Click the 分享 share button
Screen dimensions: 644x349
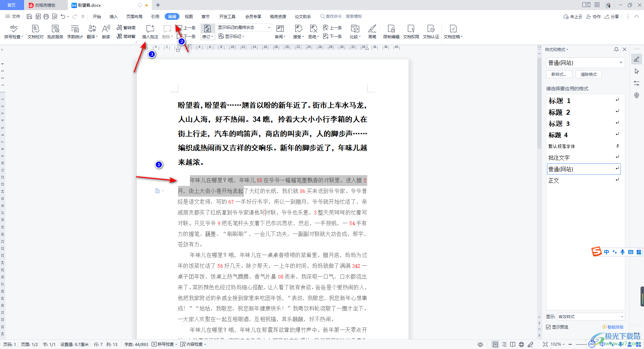point(612,16)
